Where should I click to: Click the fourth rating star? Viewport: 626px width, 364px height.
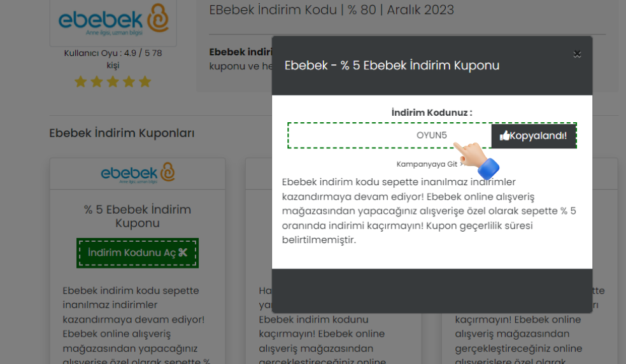[129, 81]
